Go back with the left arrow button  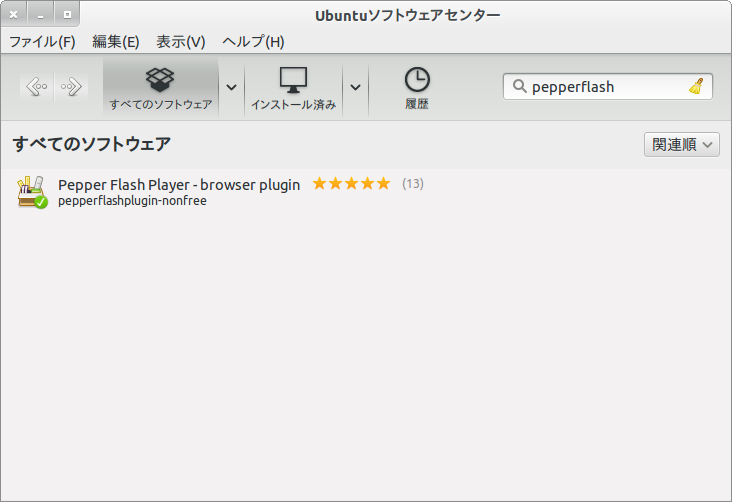coord(37,86)
